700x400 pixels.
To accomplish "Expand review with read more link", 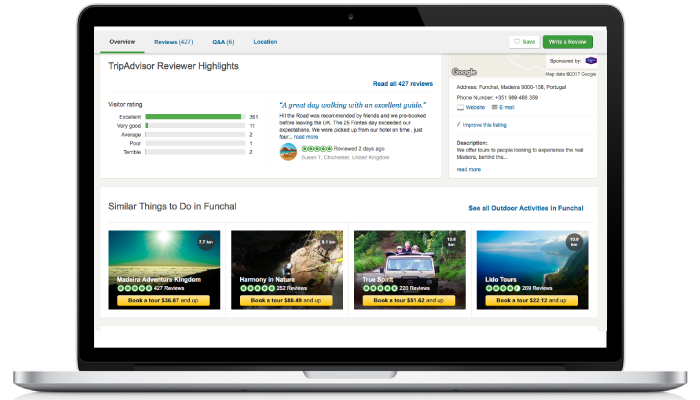I will 306,137.
